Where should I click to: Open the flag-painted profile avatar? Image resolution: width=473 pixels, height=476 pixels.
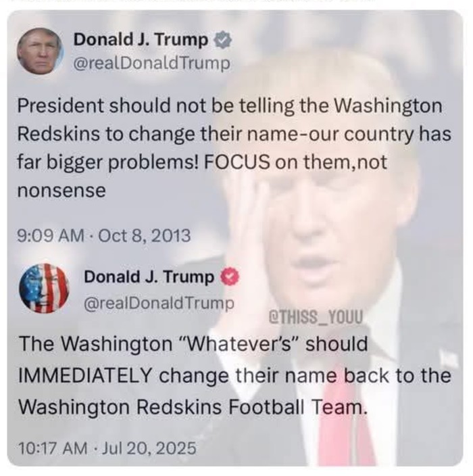pos(44,289)
